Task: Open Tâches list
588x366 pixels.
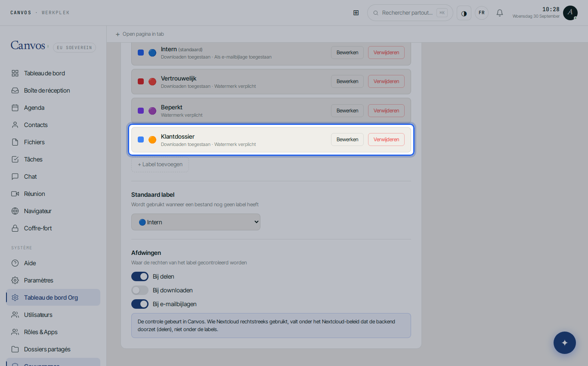Action: click(x=53, y=159)
